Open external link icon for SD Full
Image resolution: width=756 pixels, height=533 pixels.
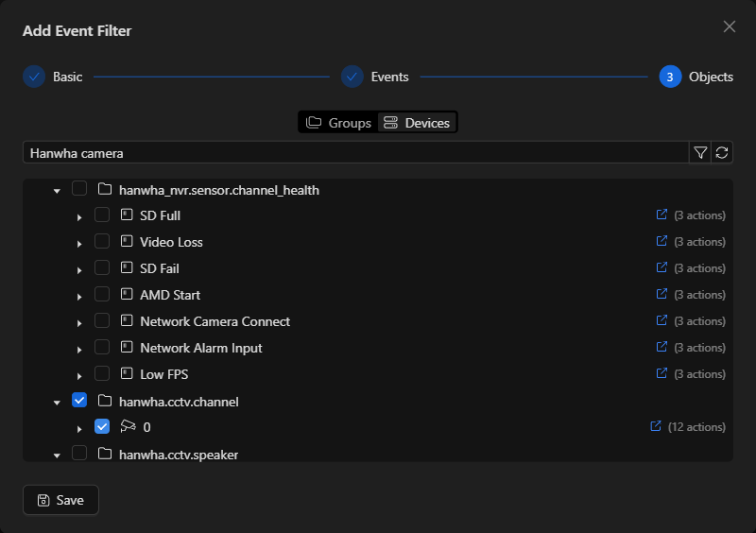(661, 215)
